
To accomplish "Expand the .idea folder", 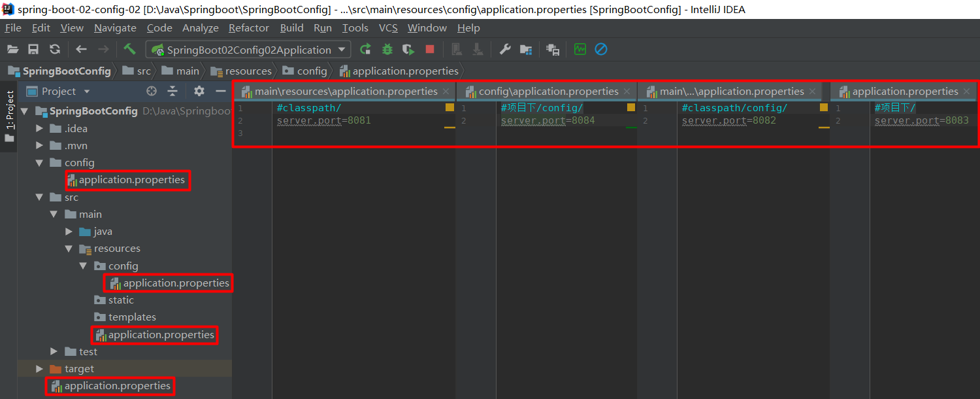I will 40,128.
